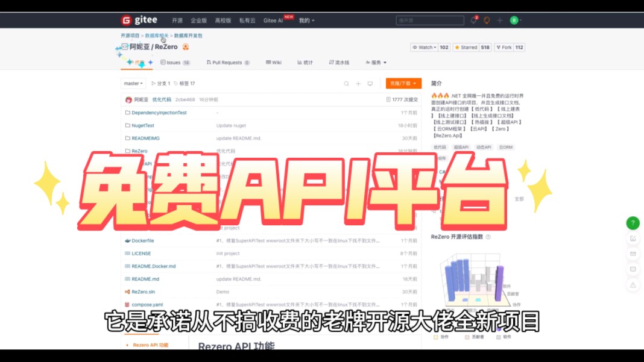Open the 克隆/下载 orange dropdown button

403,83
